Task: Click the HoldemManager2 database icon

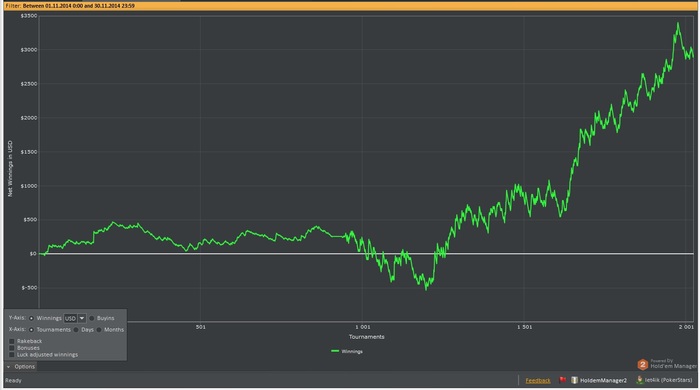Action: pos(574,380)
